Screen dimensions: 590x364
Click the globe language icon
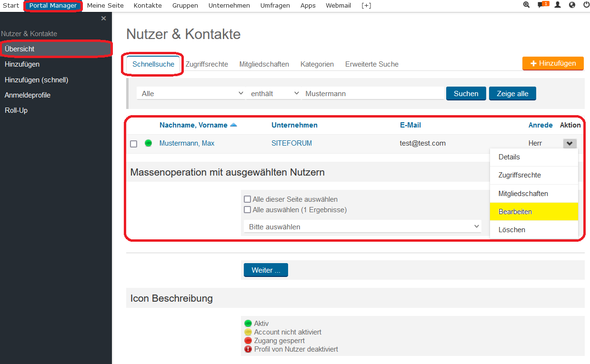(572, 5)
